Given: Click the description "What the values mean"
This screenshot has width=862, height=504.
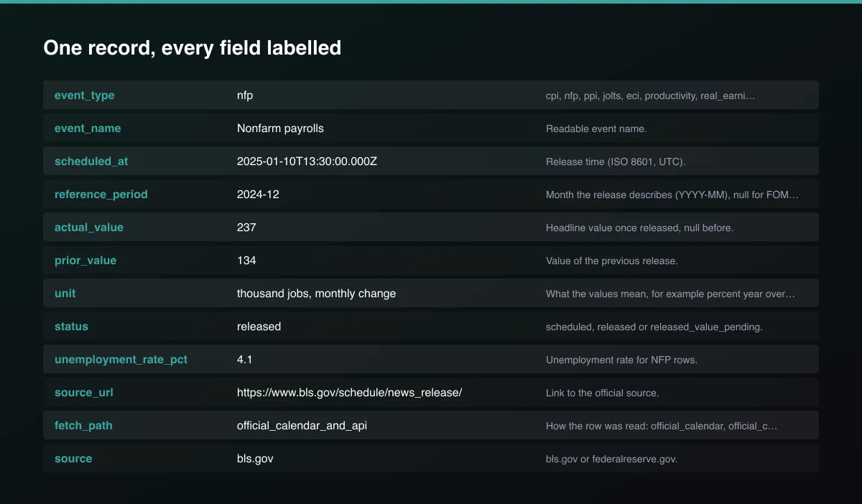Looking at the screenshot, I should [x=670, y=294].
